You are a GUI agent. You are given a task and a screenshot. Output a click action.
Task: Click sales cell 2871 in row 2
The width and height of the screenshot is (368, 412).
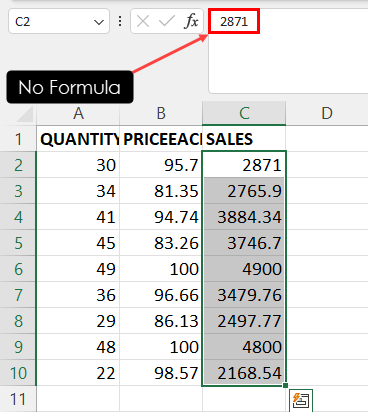pos(244,165)
